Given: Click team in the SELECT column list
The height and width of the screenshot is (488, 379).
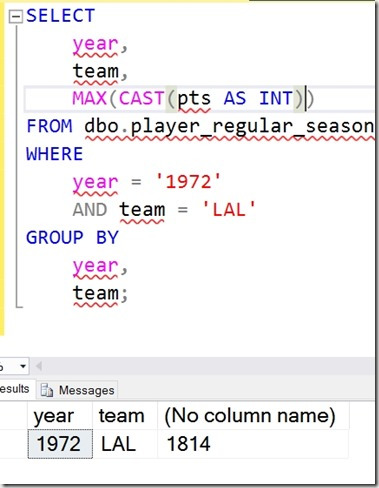Looking at the screenshot, I should pyautogui.click(x=96, y=72).
